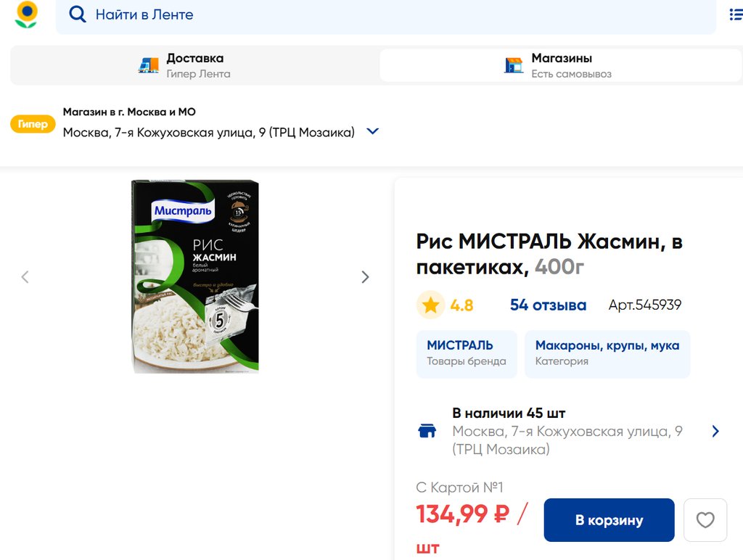The width and height of the screenshot is (743, 560).
Task: Expand the store address dropdown
Action: [373, 132]
